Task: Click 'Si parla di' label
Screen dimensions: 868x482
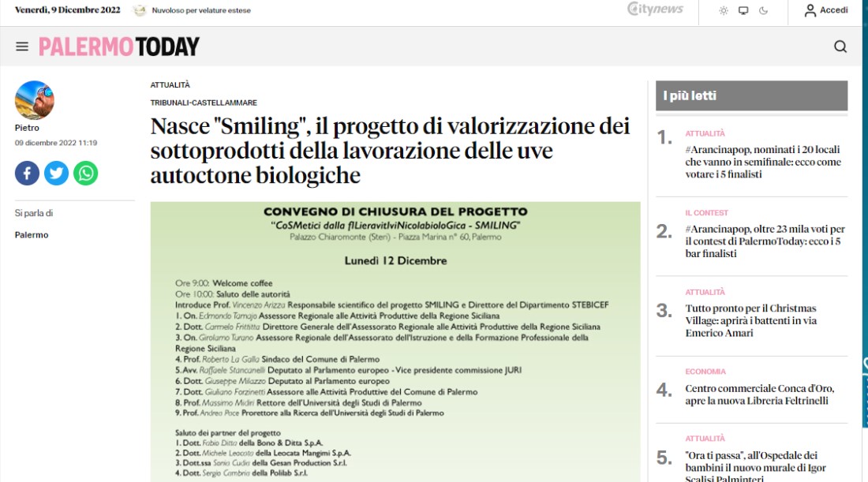Action: click(x=34, y=213)
